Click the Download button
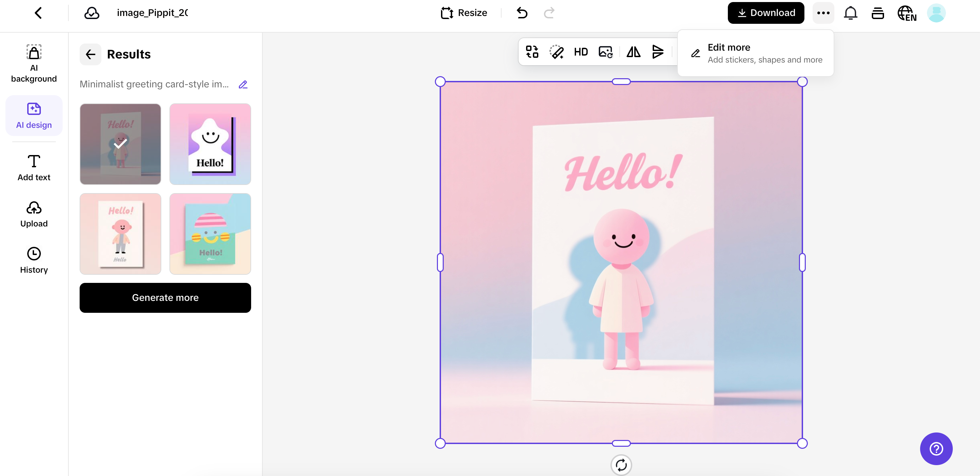Viewport: 980px width, 476px height. [x=765, y=13]
